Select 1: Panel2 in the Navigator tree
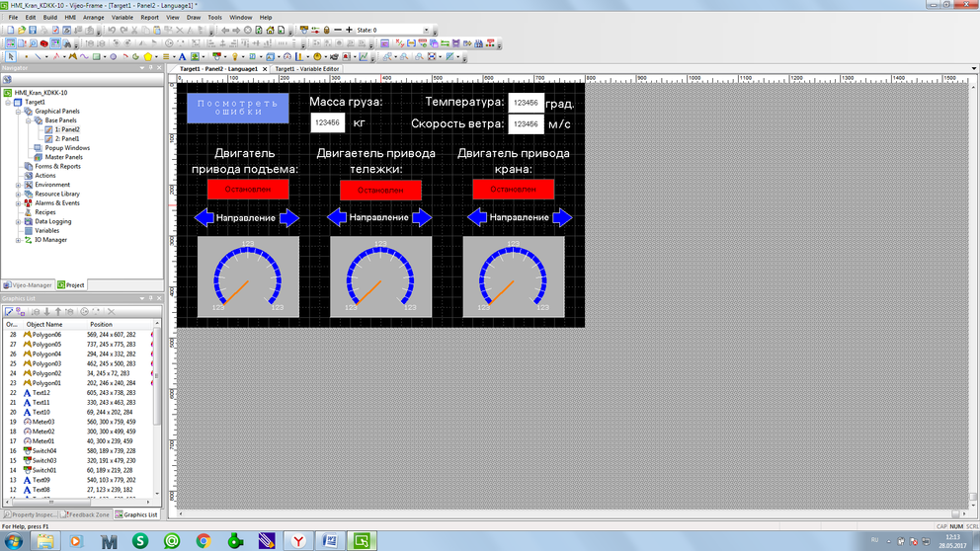 pyautogui.click(x=67, y=129)
